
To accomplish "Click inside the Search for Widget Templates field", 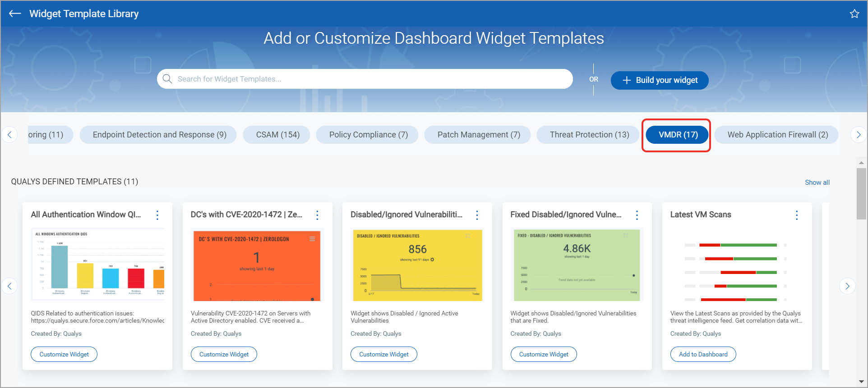I will coord(365,79).
